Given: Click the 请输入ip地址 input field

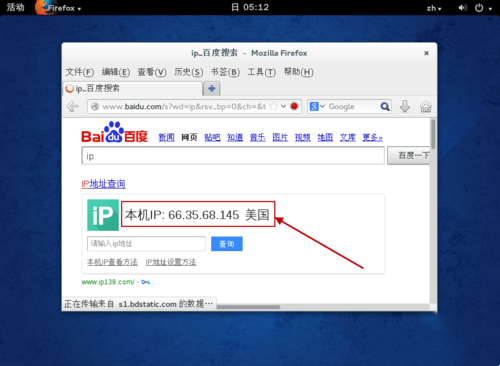Looking at the screenshot, I should [146, 244].
